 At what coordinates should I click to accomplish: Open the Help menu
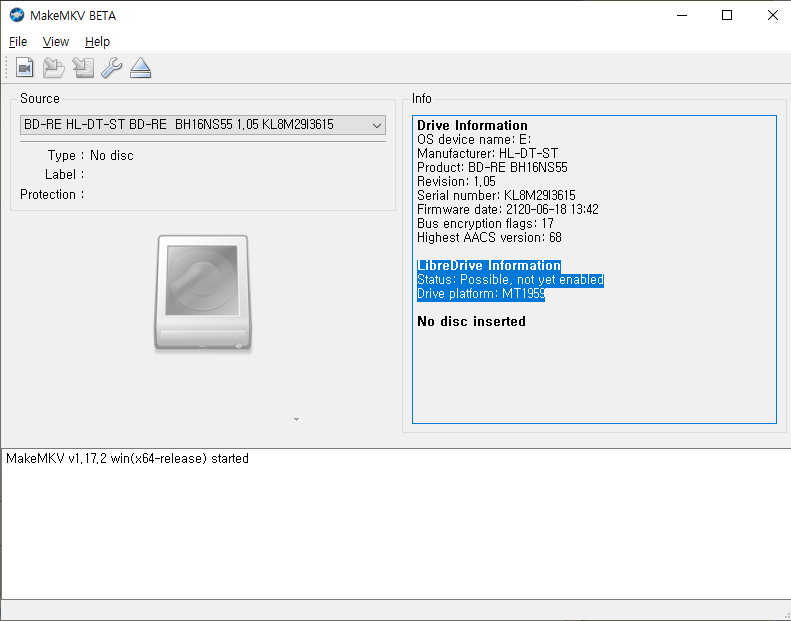pos(97,42)
